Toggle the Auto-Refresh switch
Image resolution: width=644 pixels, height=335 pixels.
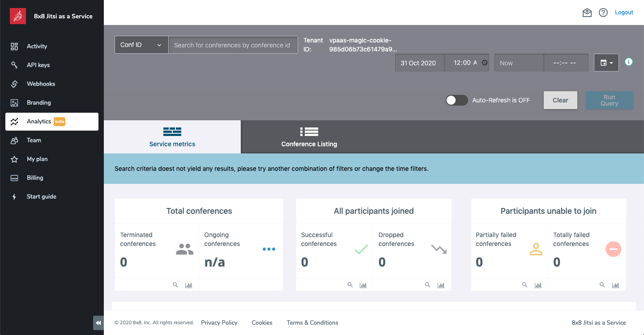[x=457, y=100]
